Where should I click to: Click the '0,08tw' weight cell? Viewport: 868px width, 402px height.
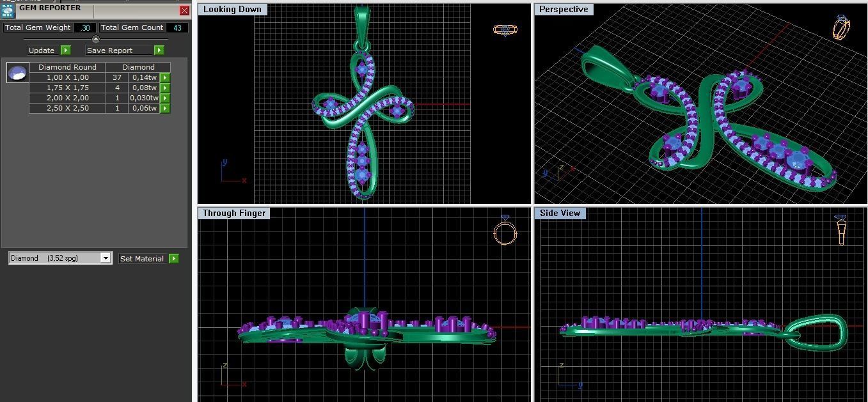[144, 88]
